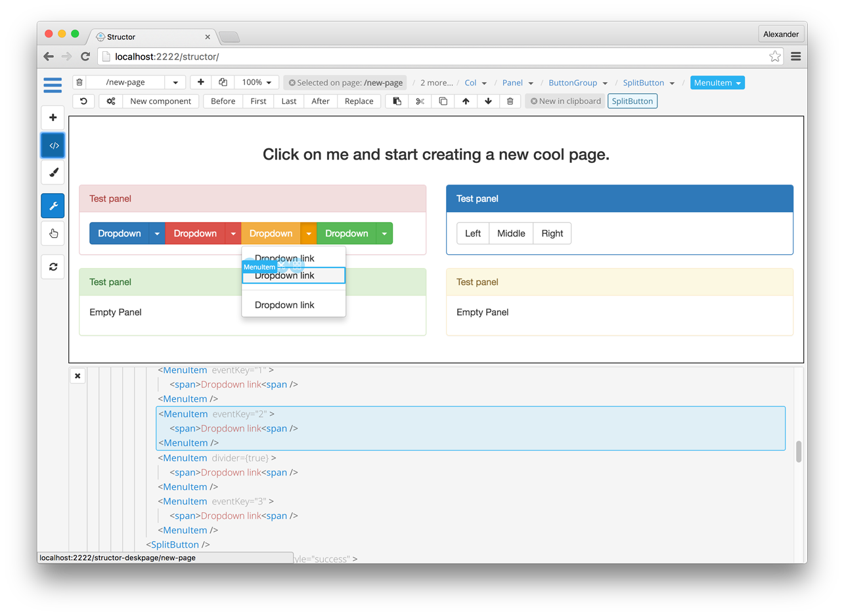
Task: Click the undo arrow icon
Action: click(83, 101)
